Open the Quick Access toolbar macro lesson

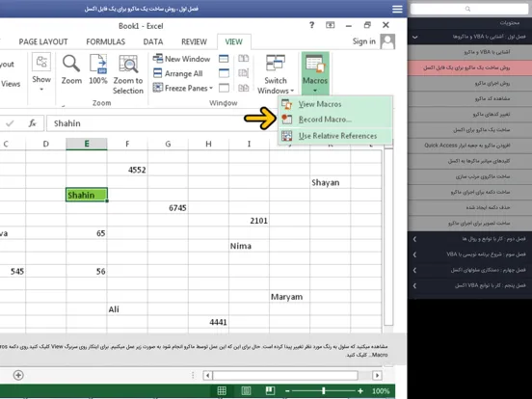[x=470, y=146]
